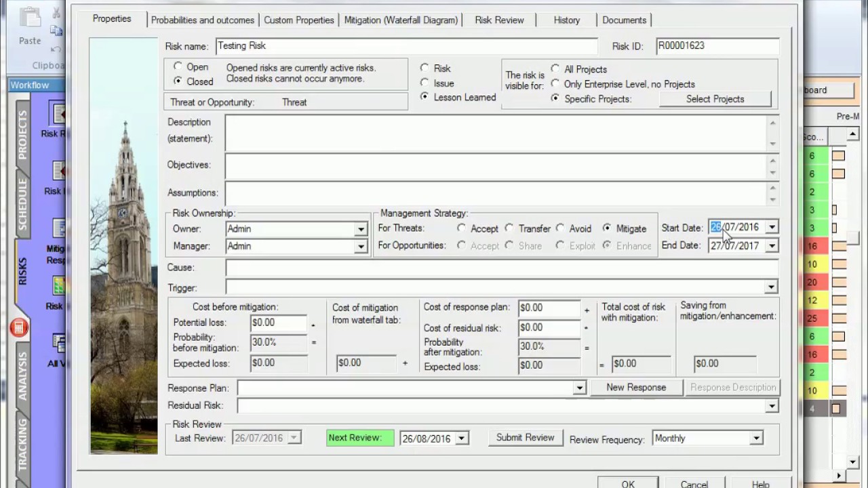Open the History tab
This screenshot has width=868, height=488.
(x=566, y=20)
